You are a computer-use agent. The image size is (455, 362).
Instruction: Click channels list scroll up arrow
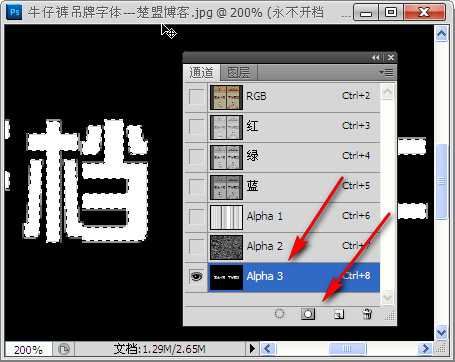click(x=387, y=92)
